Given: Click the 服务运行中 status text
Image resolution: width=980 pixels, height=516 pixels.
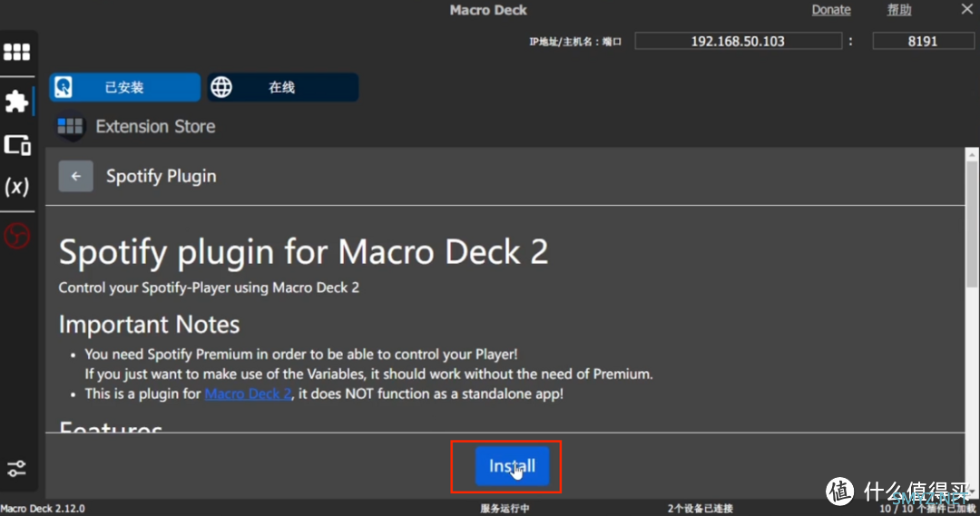Looking at the screenshot, I should tap(505, 509).
